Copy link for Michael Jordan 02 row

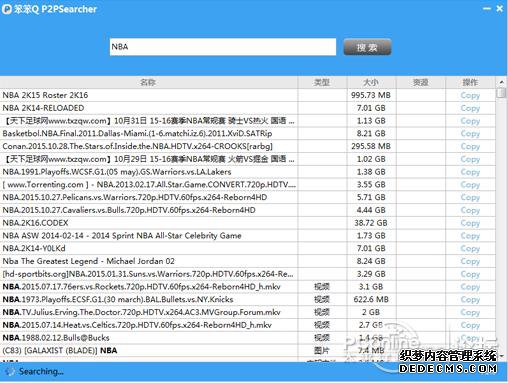click(470, 261)
